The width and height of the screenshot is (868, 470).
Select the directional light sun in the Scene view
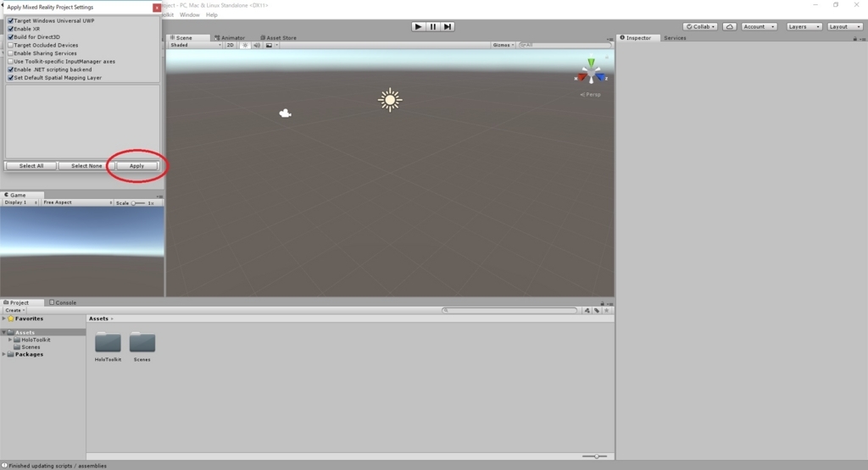[390, 100]
